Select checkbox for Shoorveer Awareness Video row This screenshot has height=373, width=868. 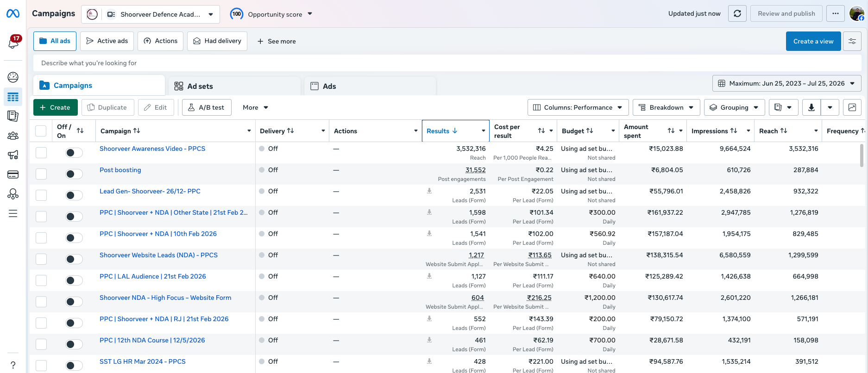coord(41,153)
